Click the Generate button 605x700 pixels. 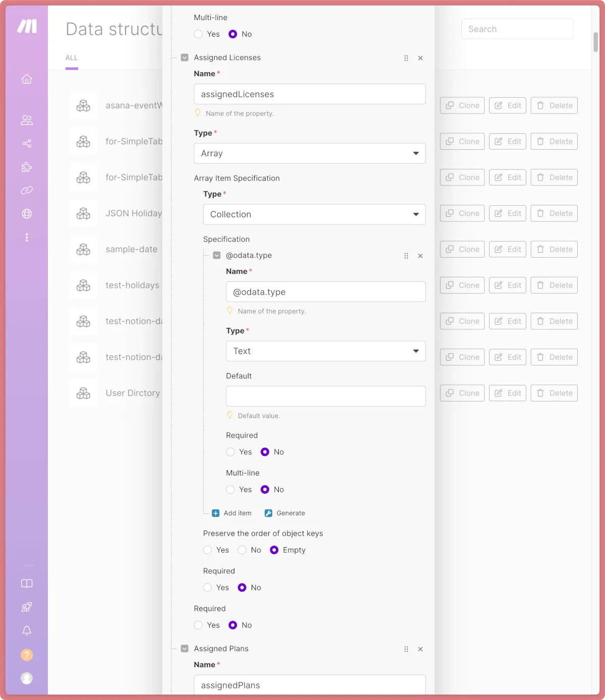[285, 513]
